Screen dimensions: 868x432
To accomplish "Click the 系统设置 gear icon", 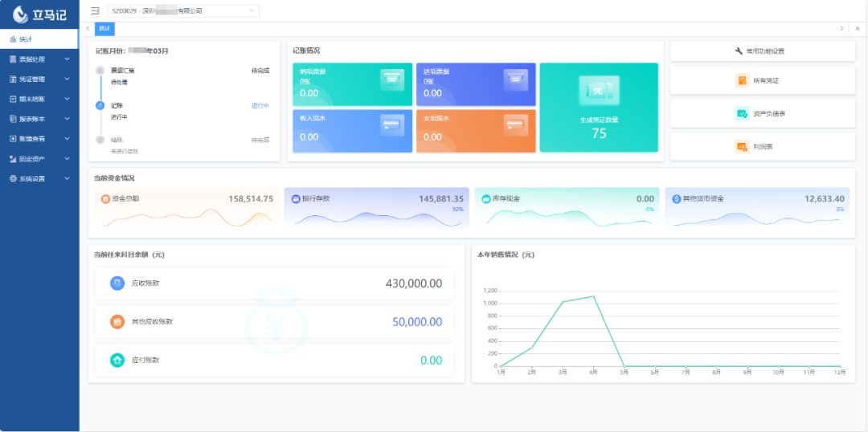I will (x=13, y=179).
